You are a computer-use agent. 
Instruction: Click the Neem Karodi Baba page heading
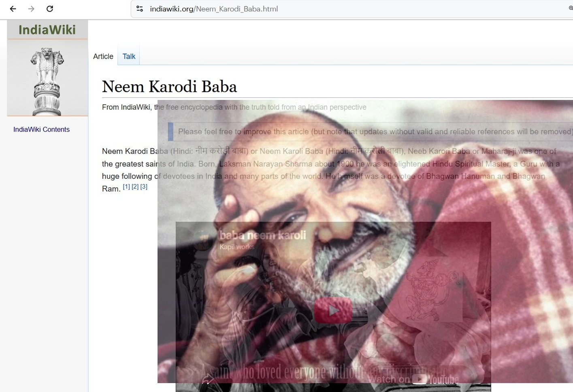click(x=169, y=87)
